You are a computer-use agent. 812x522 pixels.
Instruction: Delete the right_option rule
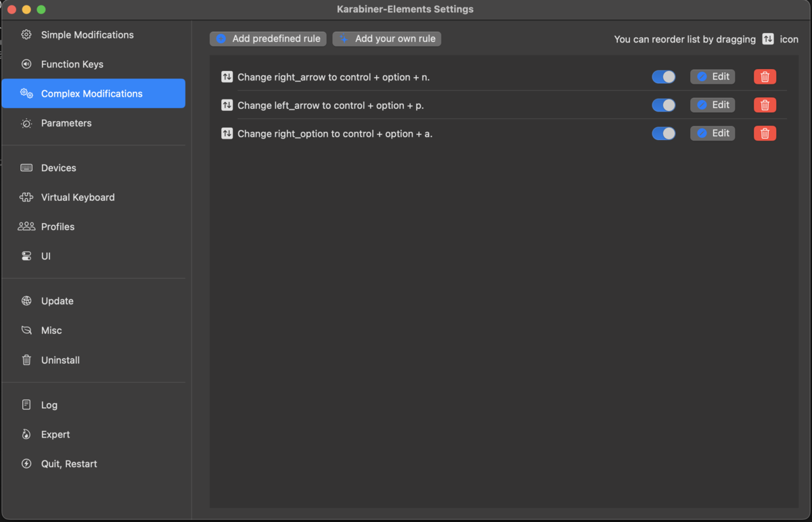tap(765, 133)
